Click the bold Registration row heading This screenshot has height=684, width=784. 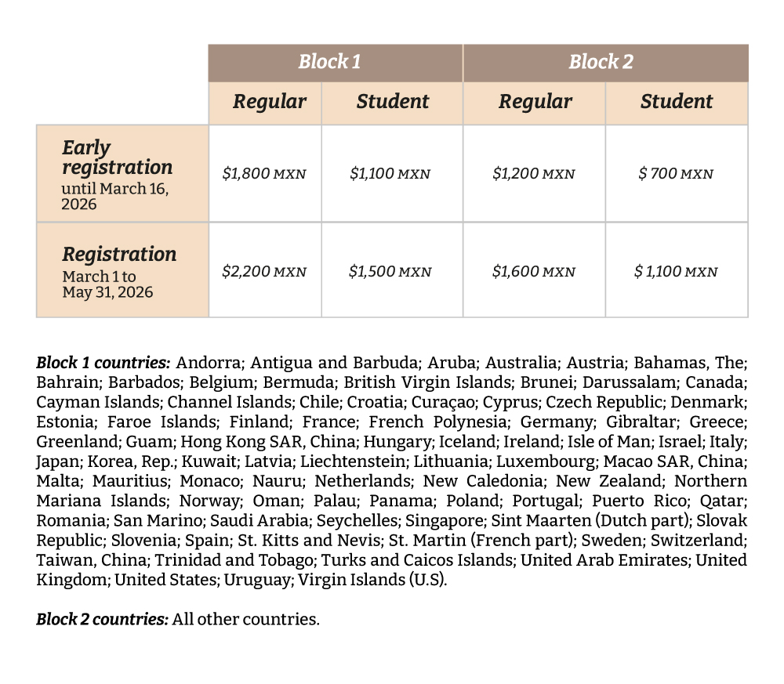pos(119,255)
